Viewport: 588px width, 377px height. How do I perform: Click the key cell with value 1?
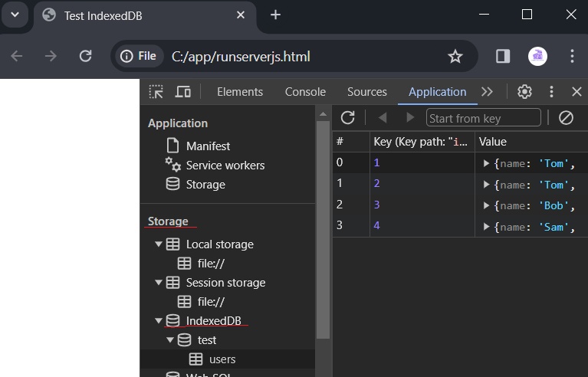422,162
